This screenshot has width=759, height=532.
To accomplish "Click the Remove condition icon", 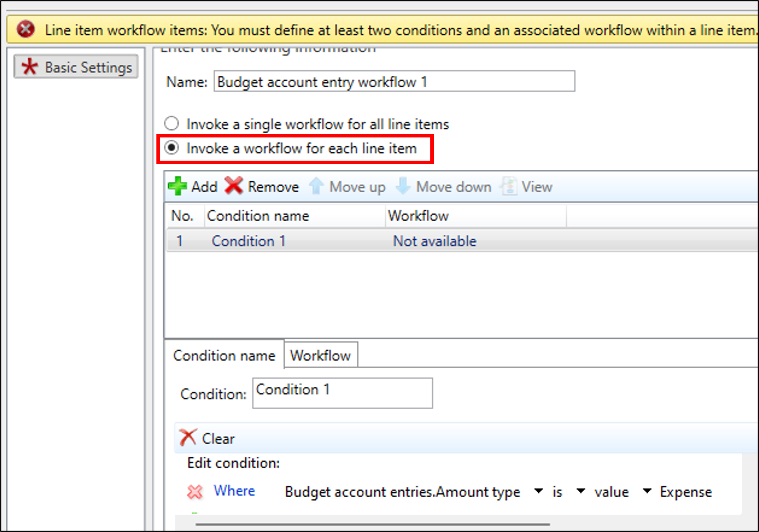I will (x=234, y=186).
